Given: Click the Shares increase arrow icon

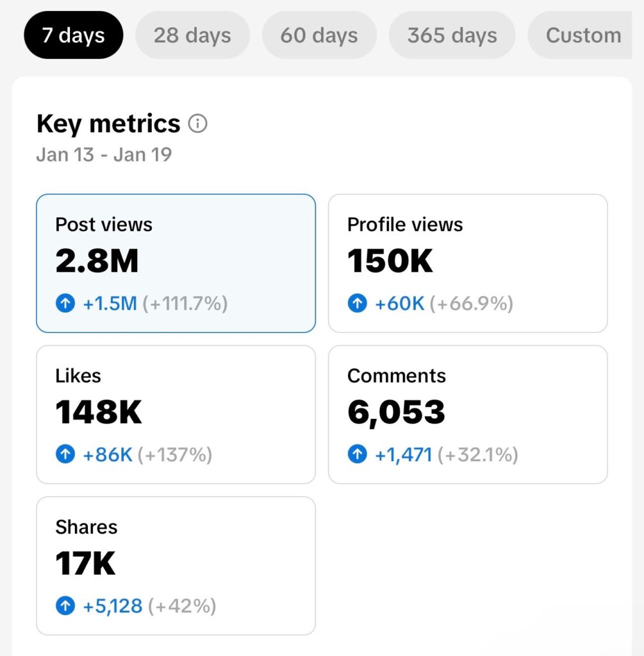Looking at the screenshot, I should (65, 606).
